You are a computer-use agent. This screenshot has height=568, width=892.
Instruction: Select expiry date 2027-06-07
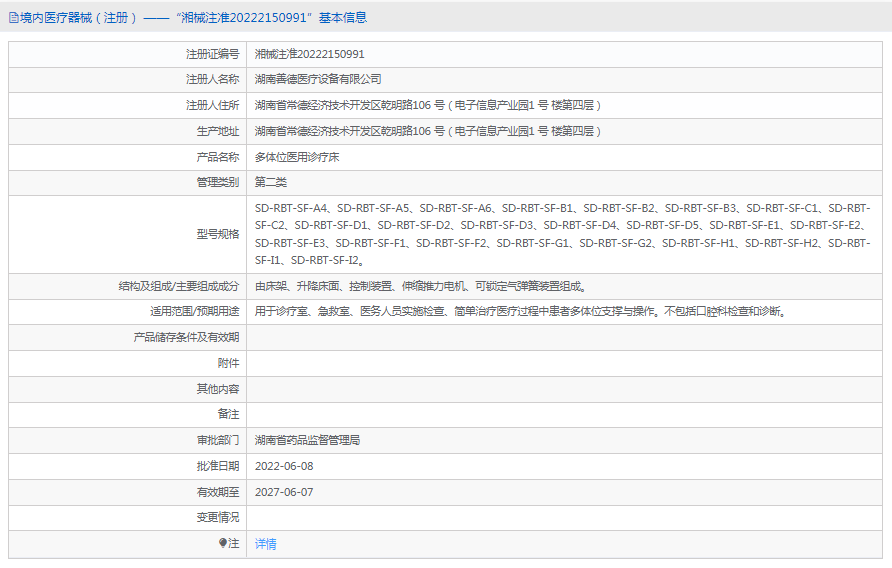tap(284, 492)
